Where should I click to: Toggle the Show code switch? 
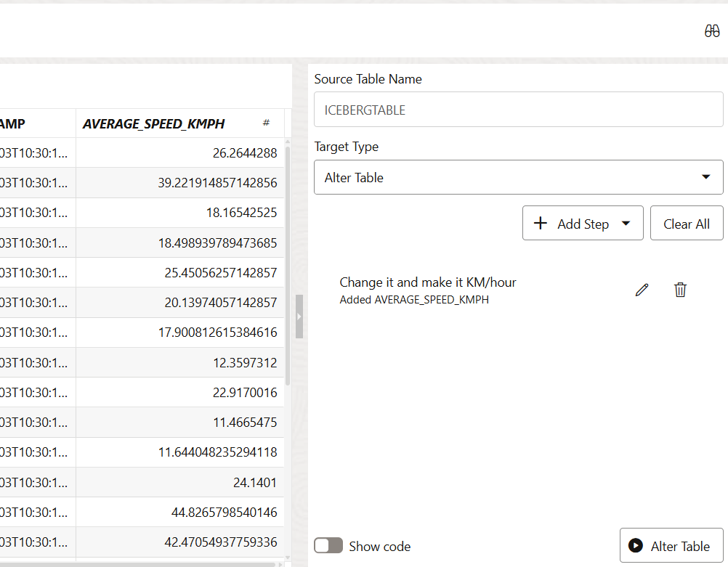point(328,546)
